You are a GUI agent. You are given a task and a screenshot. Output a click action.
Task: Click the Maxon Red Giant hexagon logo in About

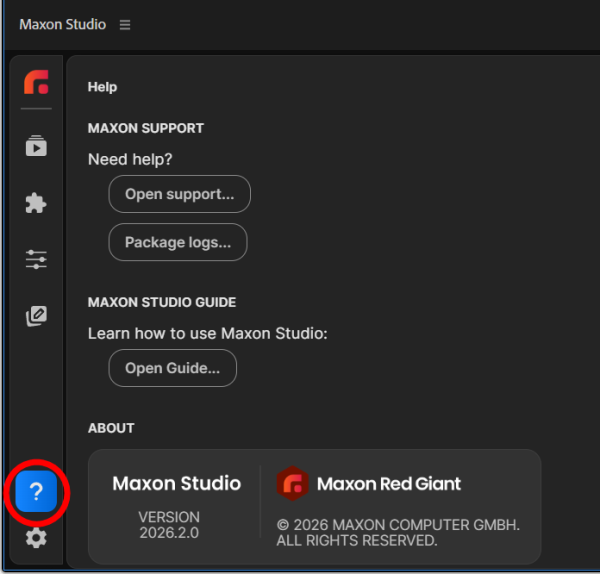click(293, 484)
